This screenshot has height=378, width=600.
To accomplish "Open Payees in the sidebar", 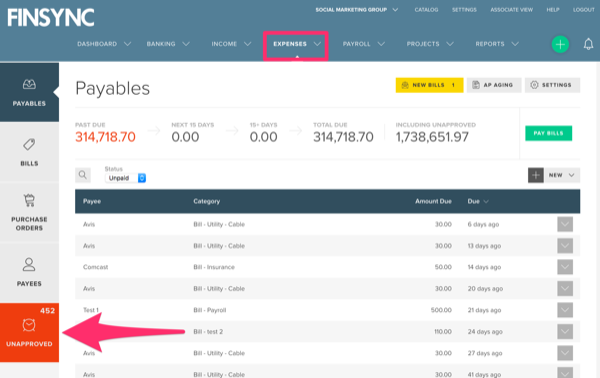I will point(29,272).
